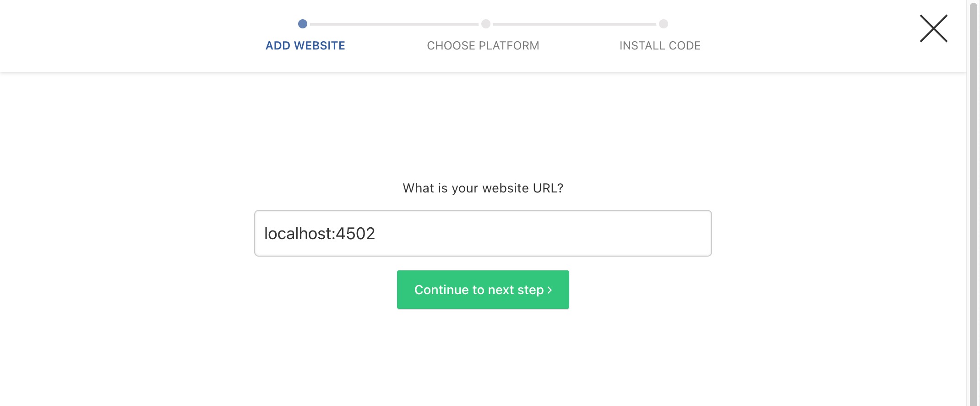The width and height of the screenshot is (980, 406).
Task: Open the ADD WEBSITE step label
Action: point(305,46)
